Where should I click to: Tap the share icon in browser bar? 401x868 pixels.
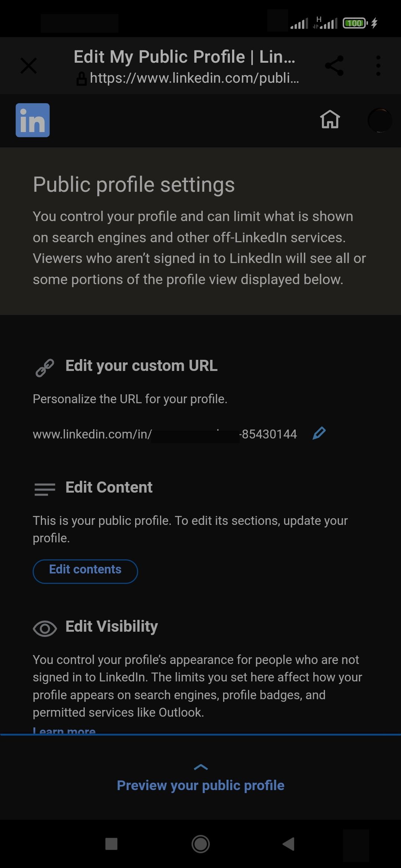click(x=334, y=66)
